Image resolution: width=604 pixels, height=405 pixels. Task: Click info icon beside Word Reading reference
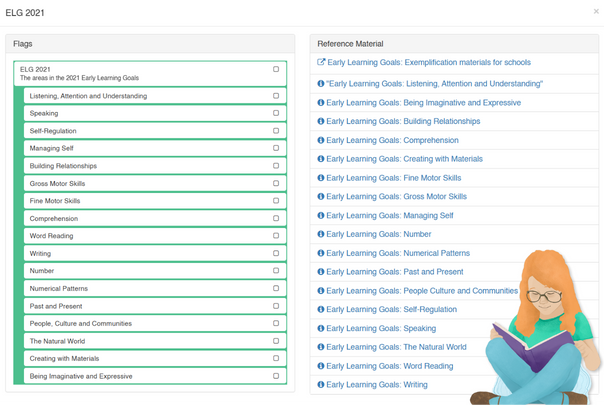pos(321,366)
